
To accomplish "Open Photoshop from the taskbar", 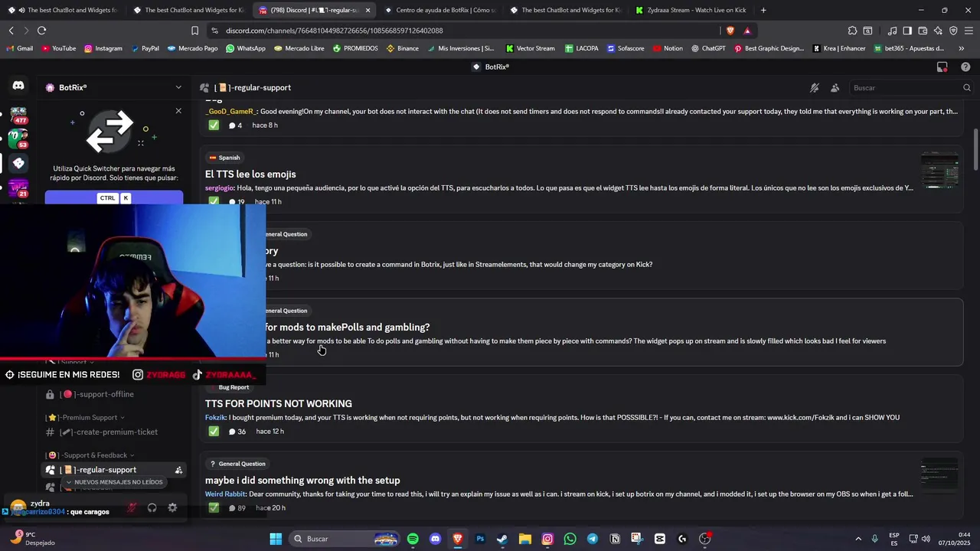I will (480, 539).
